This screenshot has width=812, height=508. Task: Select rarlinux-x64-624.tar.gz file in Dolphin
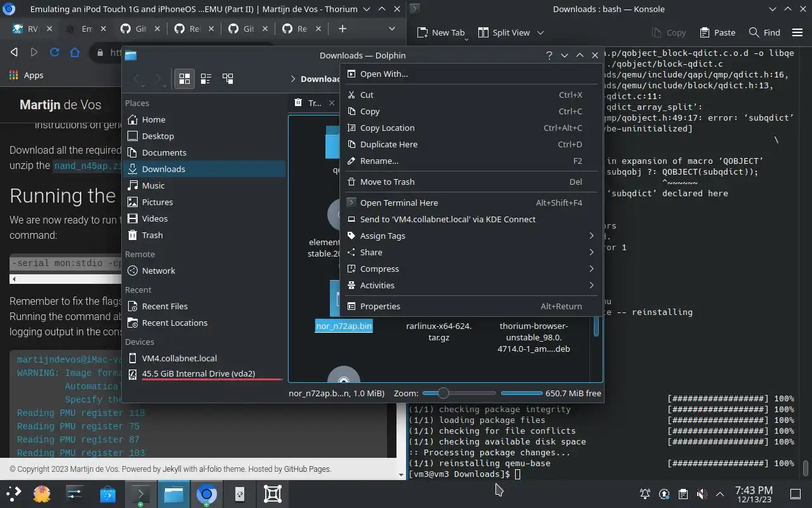pyautogui.click(x=439, y=331)
